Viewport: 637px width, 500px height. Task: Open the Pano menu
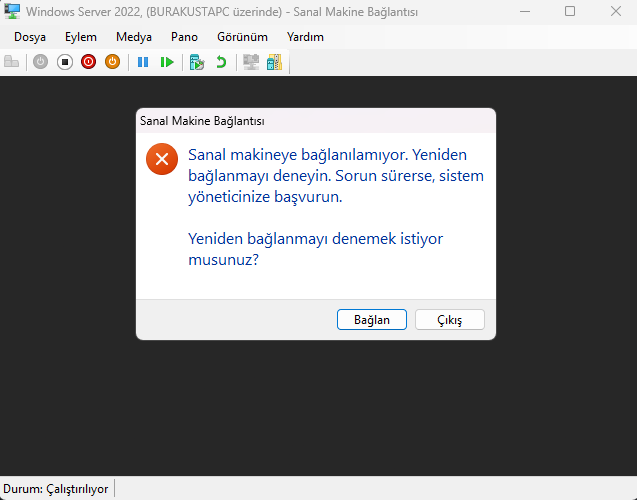click(x=184, y=37)
